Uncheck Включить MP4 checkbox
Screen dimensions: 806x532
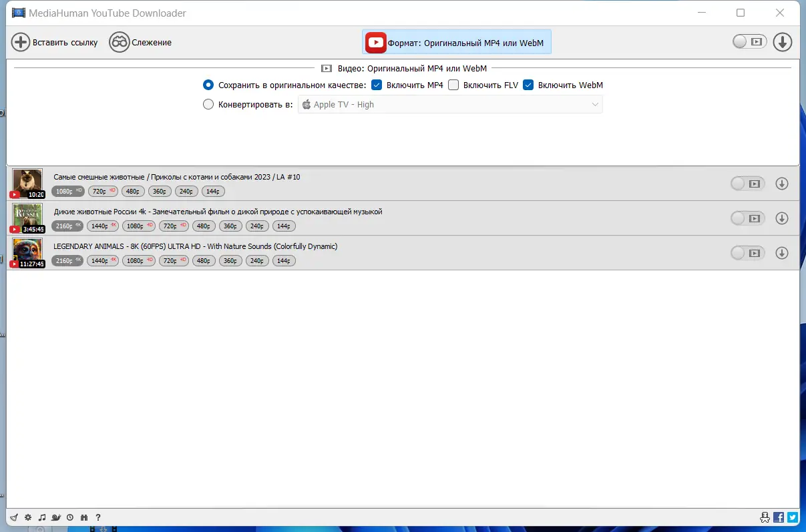pyautogui.click(x=377, y=85)
